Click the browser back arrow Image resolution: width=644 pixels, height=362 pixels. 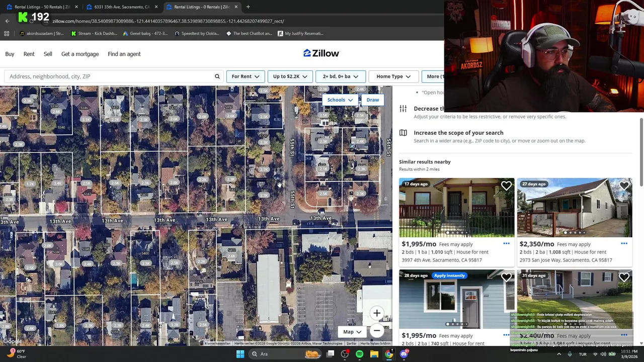(7, 21)
